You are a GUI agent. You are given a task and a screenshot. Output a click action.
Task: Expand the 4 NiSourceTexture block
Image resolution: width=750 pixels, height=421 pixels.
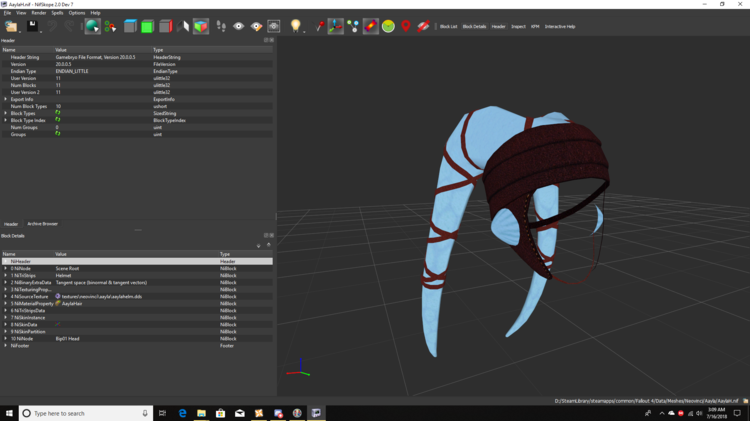tap(6, 297)
